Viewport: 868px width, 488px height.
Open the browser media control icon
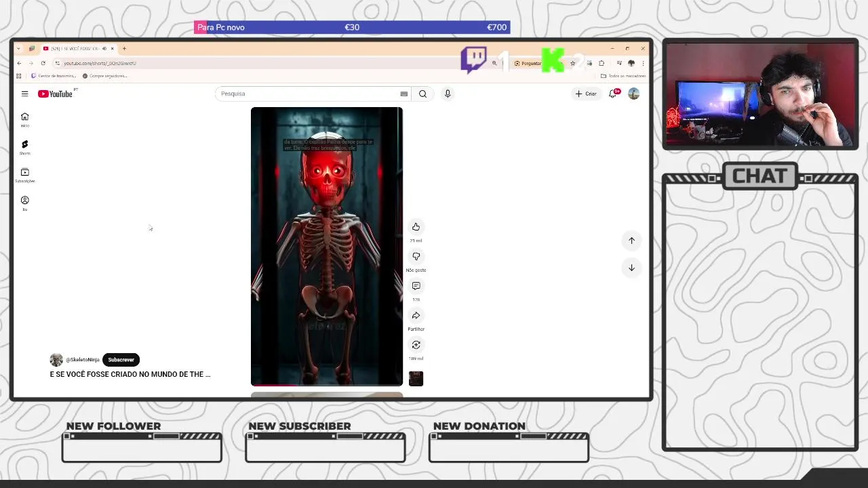(619, 63)
